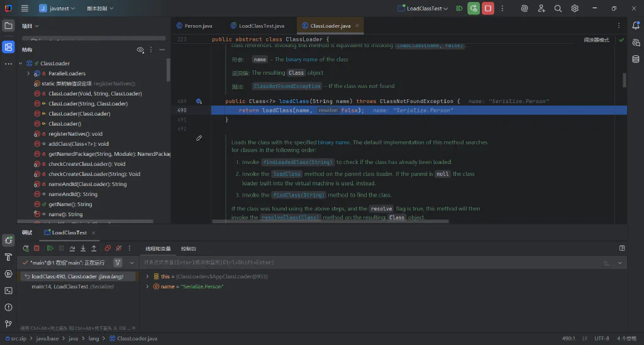
Task: Step out in debugger
Action: [x=94, y=248]
